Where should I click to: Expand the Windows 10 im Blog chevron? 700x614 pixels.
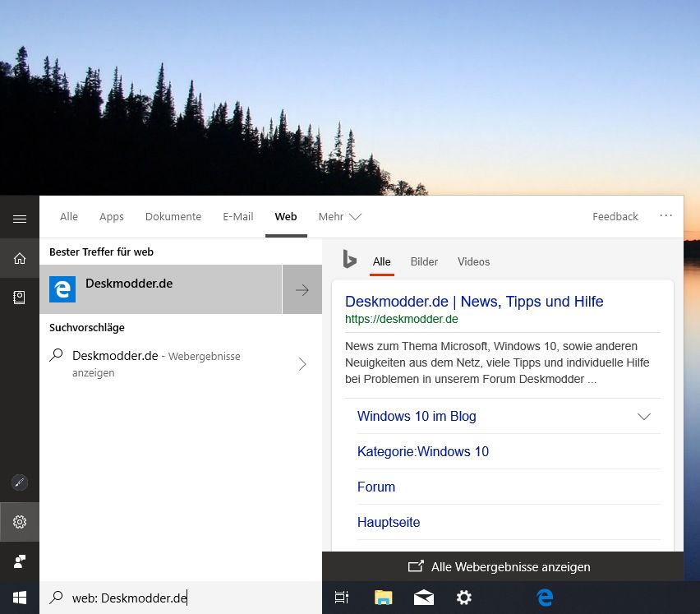pos(644,416)
